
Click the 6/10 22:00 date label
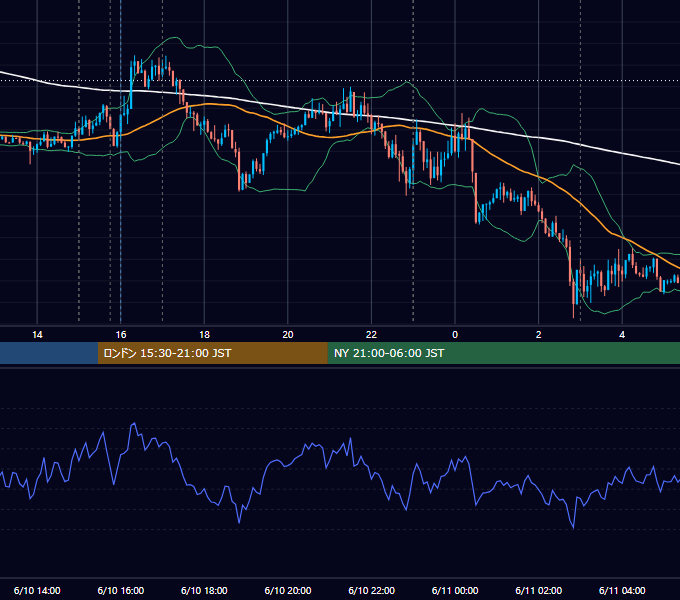pos(372,590)
